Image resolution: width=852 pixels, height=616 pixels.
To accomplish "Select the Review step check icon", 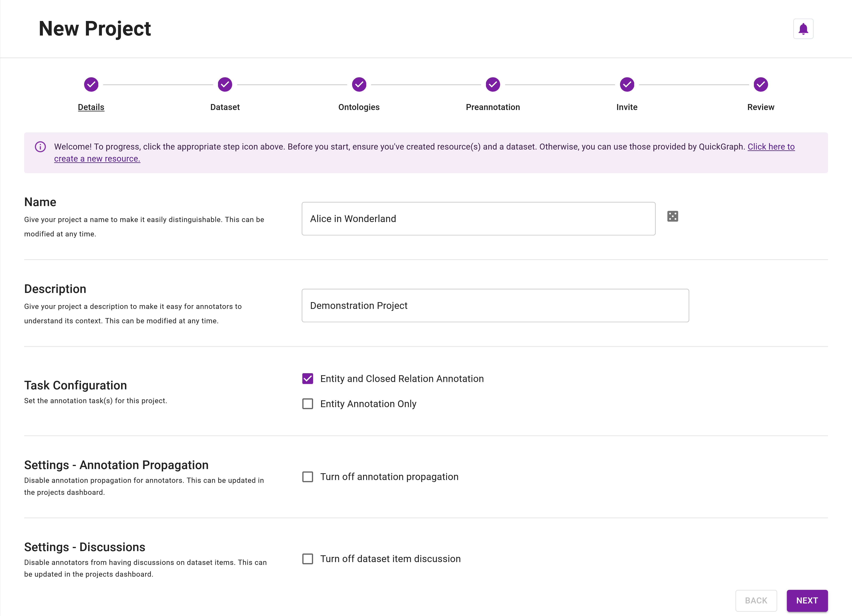I will [760, 84].
